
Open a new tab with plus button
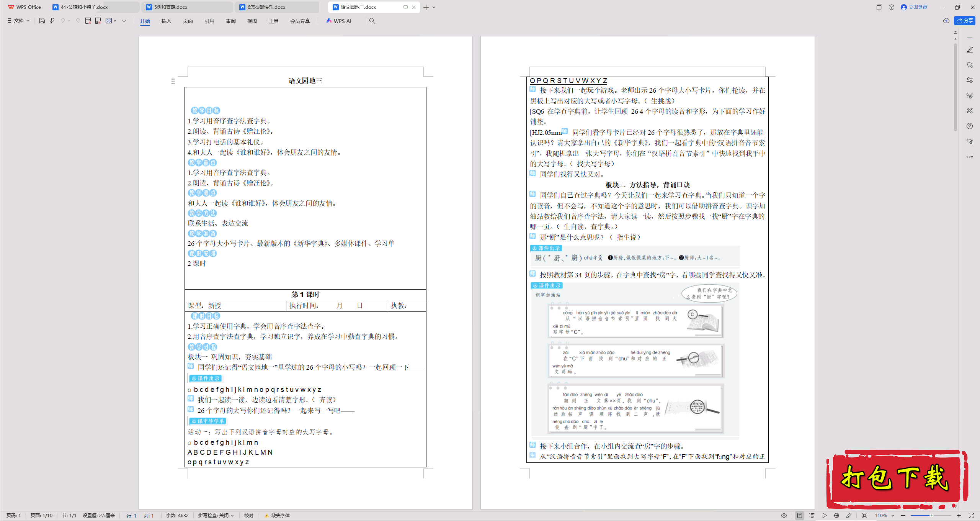tap(426, 7)
